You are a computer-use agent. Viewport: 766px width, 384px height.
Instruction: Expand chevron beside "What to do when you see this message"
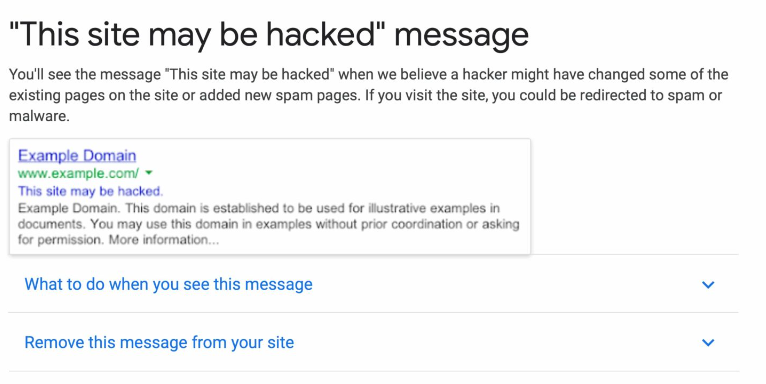[x=708, y=284]
